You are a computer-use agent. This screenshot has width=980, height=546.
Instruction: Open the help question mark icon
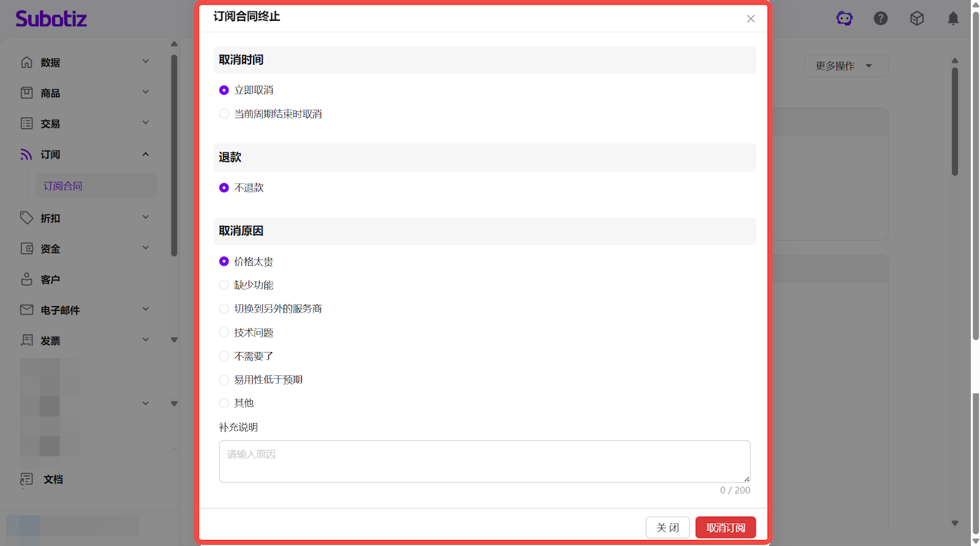click(x=880, y=18)
